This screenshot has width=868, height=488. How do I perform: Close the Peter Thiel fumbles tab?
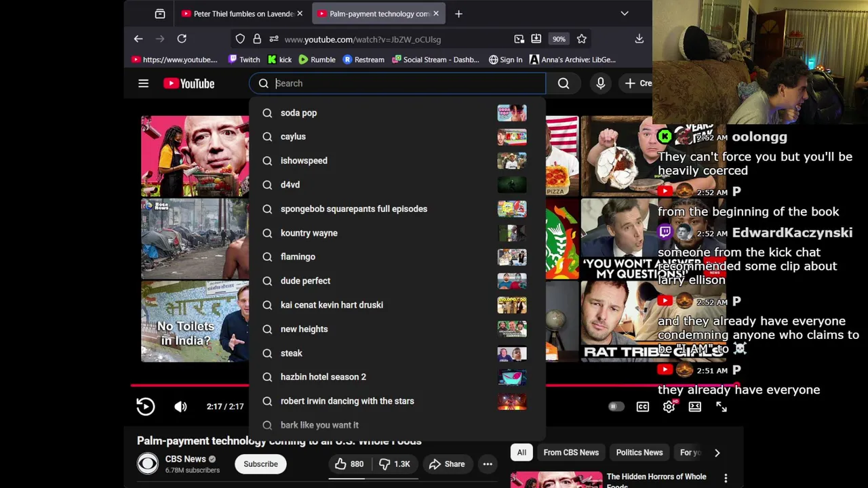coord(300,14)
